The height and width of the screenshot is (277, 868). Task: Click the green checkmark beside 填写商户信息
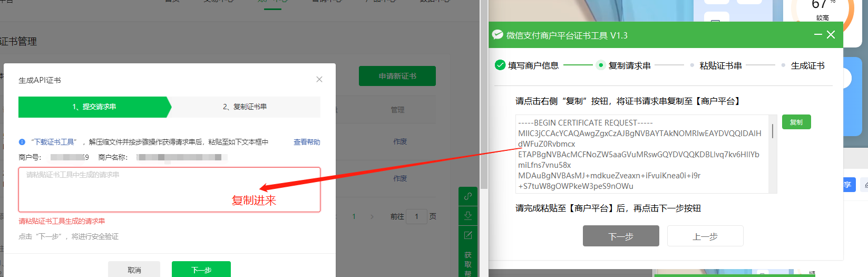pos(500,65)
